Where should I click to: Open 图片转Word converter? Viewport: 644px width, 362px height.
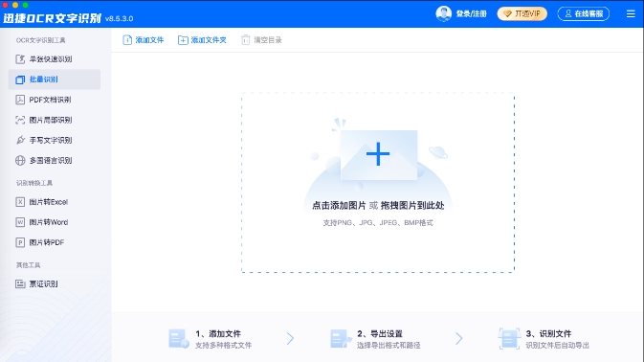tap(55, 222)
